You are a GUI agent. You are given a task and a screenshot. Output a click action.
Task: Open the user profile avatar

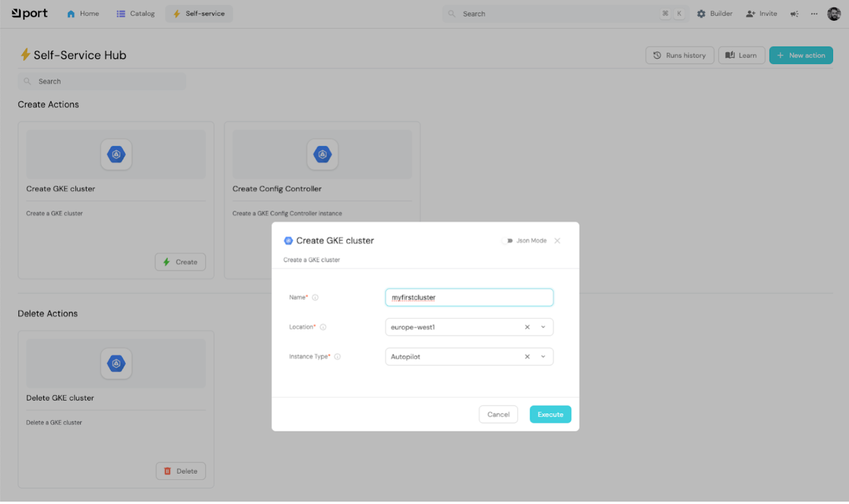click(834, 14)
